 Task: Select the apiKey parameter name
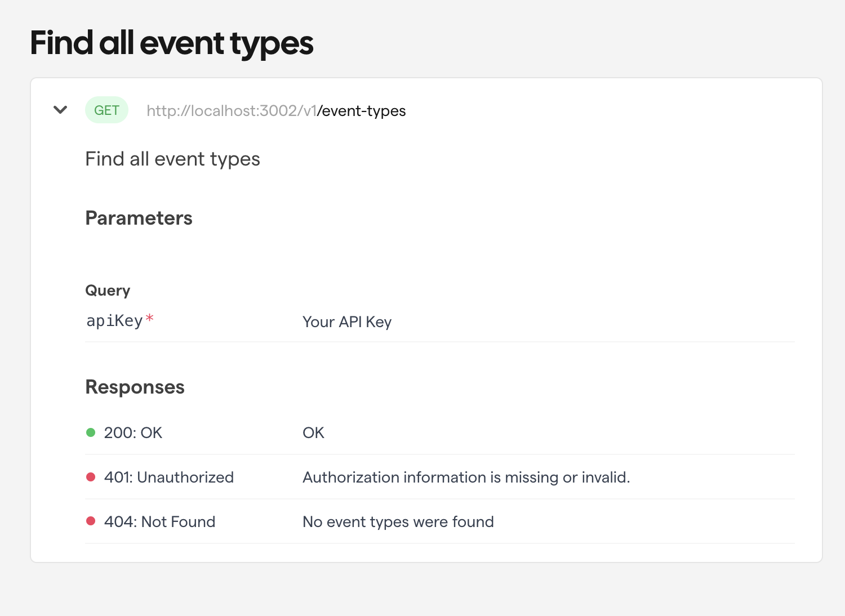point(114,321)
